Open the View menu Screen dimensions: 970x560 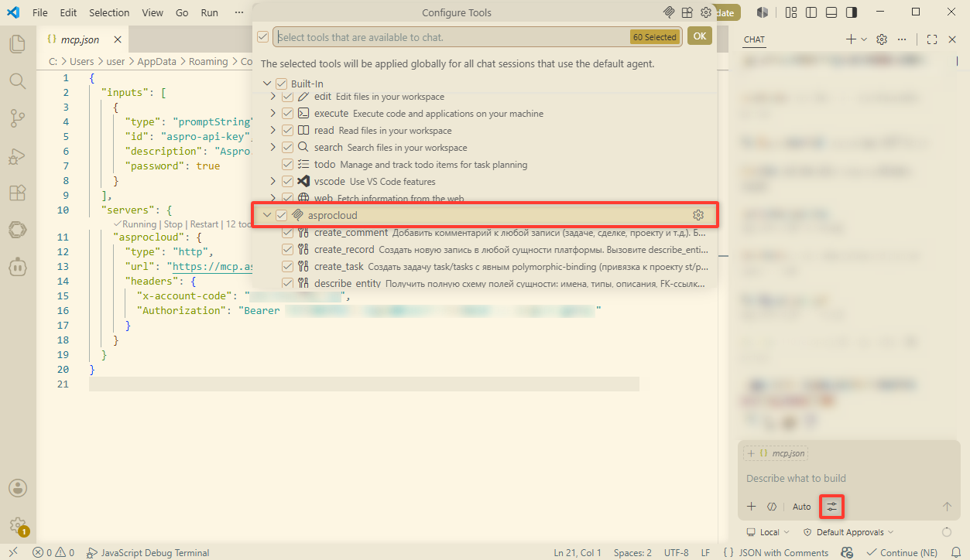[x=153, y=12]
